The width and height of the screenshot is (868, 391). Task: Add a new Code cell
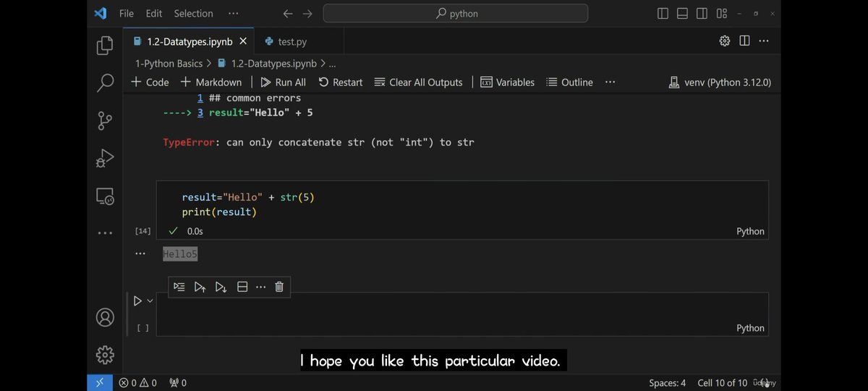point(150,83)
